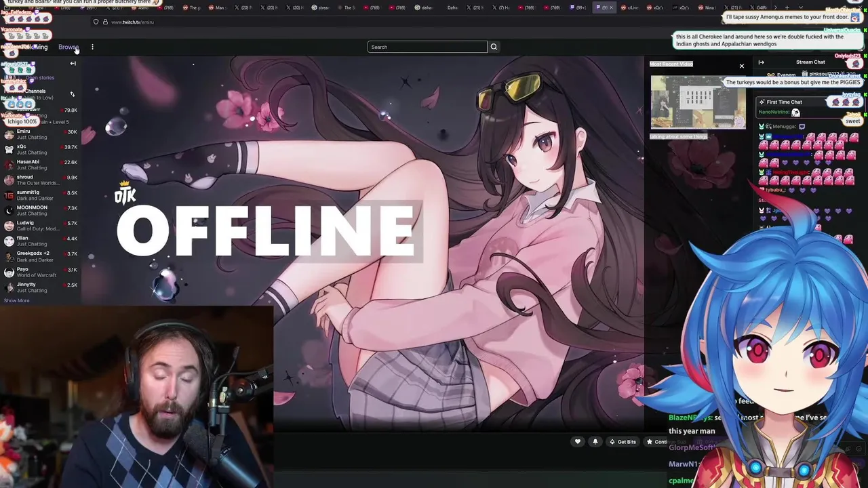Click the OFFLINE channel banner
This screenshot has height=488, width=868.
tap(265, 230)
